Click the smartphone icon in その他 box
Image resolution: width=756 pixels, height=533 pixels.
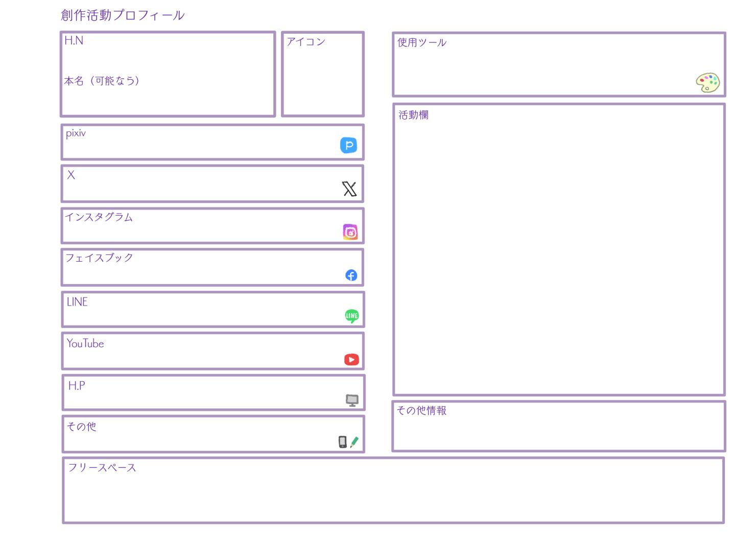coord(343,442)
